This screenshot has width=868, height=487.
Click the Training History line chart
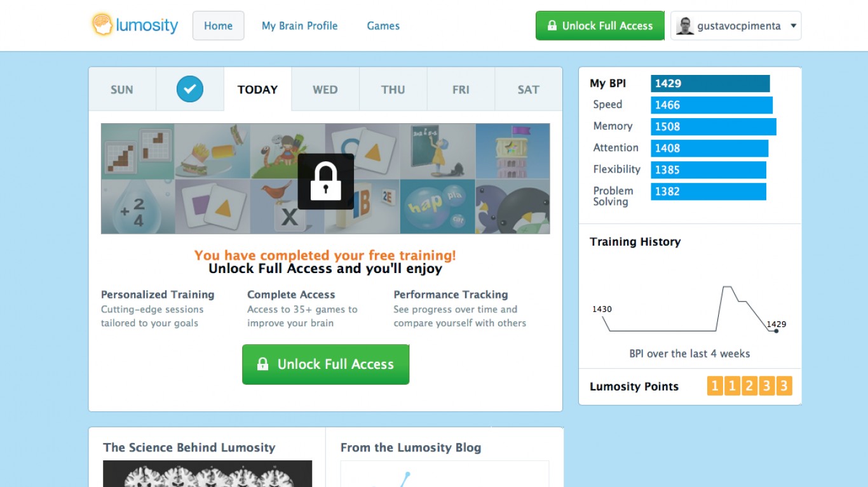click(x=689, y=309)
